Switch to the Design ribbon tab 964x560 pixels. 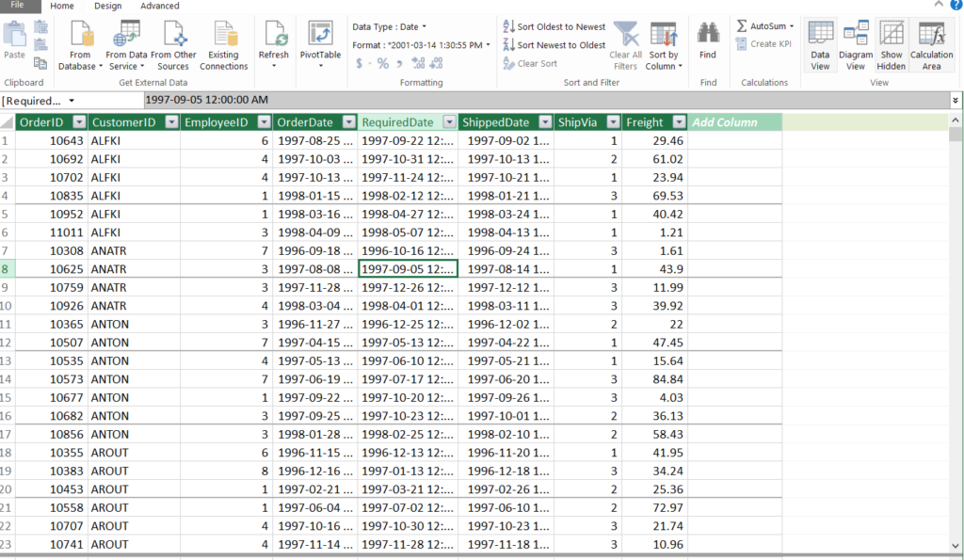(x=107, y=6)
